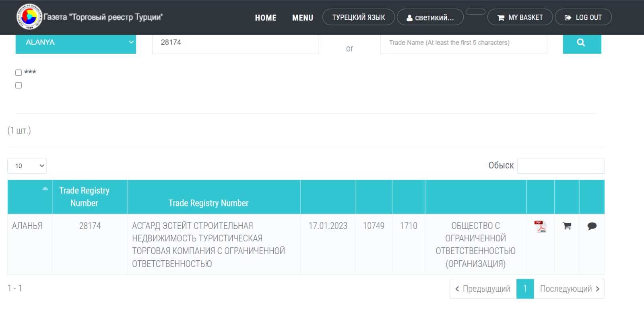Click the LOG OUT button
This screenshot has height=319, width=644.
(x=583, y=17)
